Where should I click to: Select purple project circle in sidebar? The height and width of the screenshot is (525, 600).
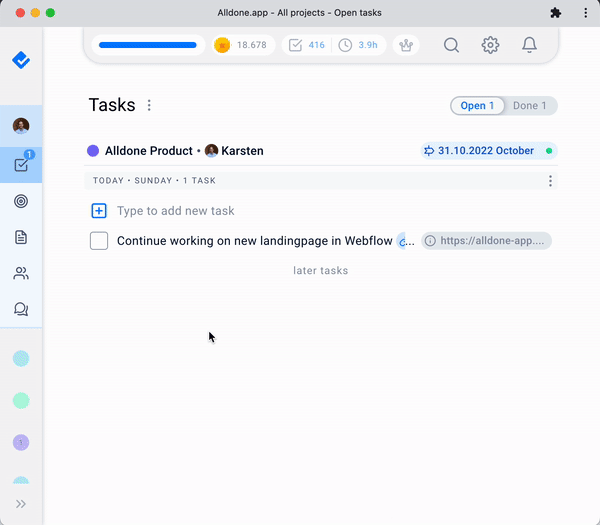[21, 442]
